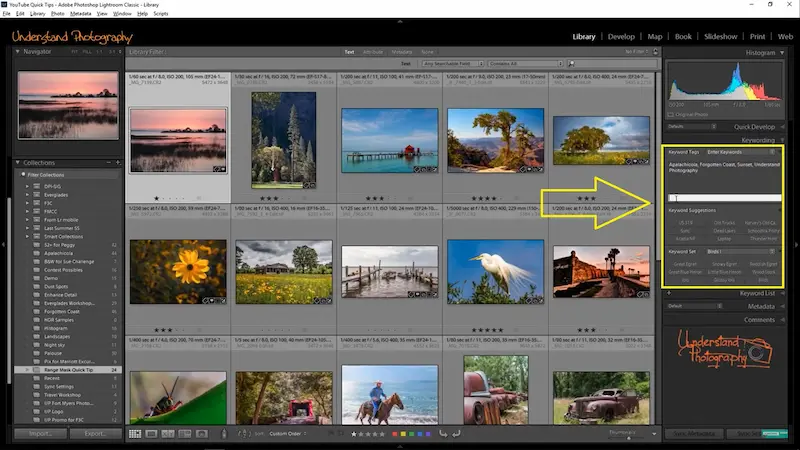Open Survey view from toolbar
Screen dimensions: 800x450
click(184, 434)
